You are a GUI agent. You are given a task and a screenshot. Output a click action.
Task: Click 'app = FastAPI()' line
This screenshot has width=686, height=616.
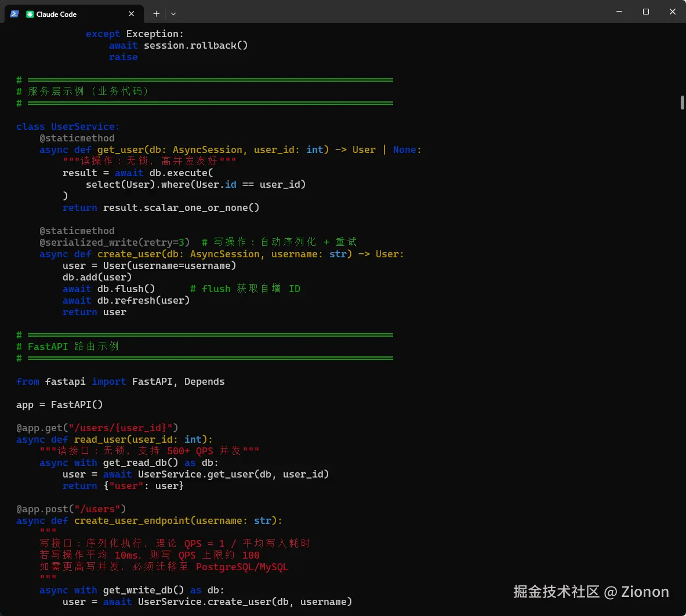(x=60, y=404)
